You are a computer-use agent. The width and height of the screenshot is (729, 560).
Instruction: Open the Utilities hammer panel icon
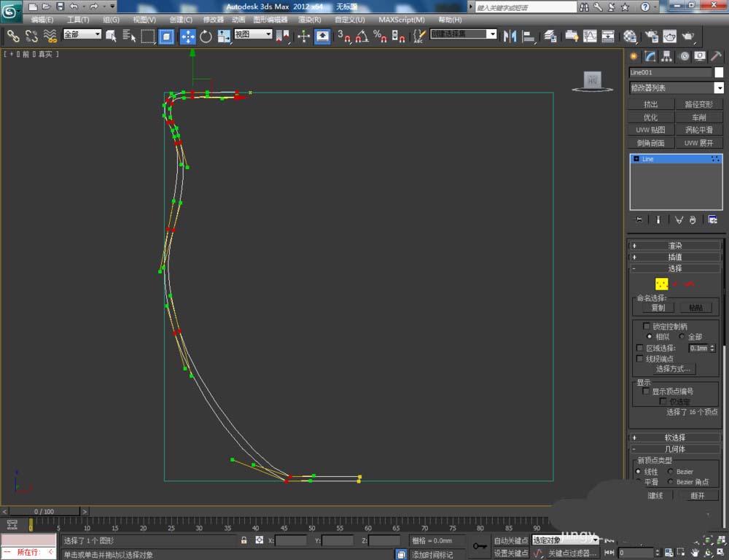pyautogui.click(x=716, y=56)
